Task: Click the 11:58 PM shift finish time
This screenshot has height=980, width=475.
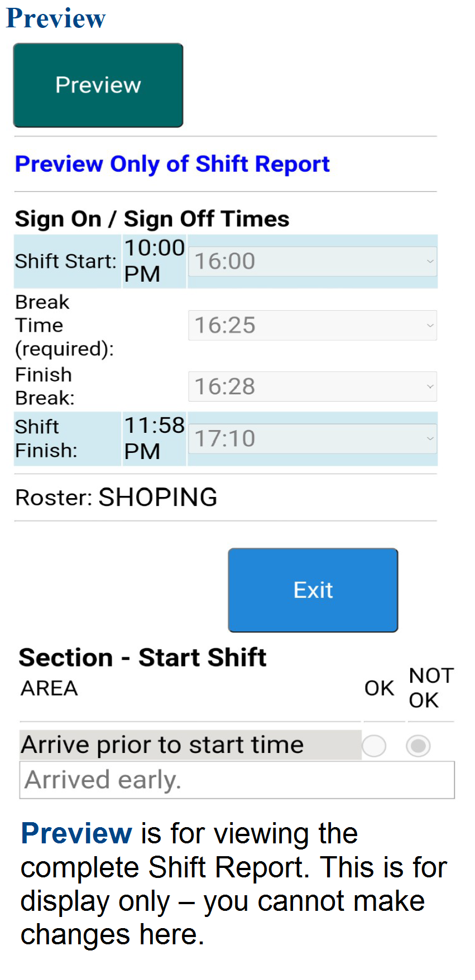Action: click(x=153, y=438)
